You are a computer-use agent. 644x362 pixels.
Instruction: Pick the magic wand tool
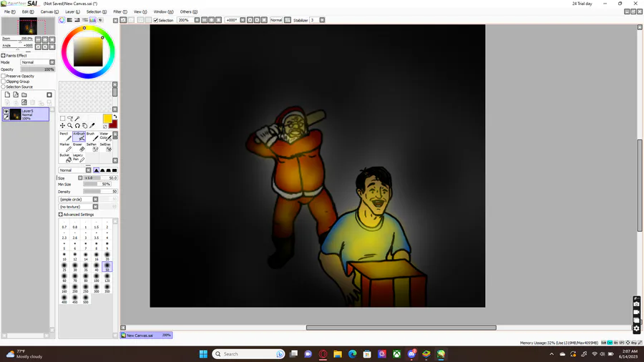coord(77,118)
